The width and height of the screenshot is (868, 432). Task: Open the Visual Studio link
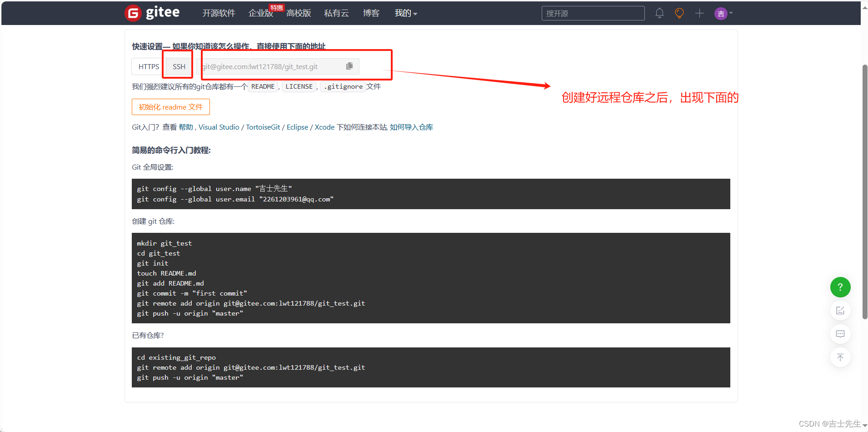tap(219, 127)
